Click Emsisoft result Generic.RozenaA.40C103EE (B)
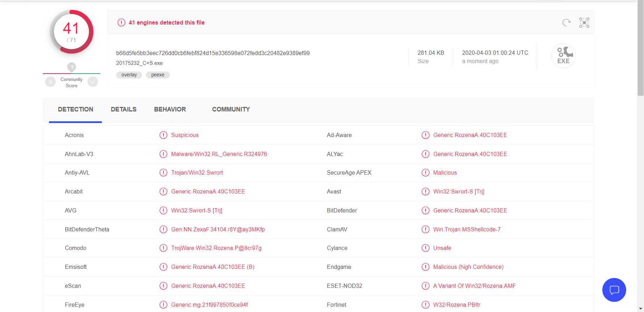The height and width of the screenshot is (312, 644). (213, 267)
